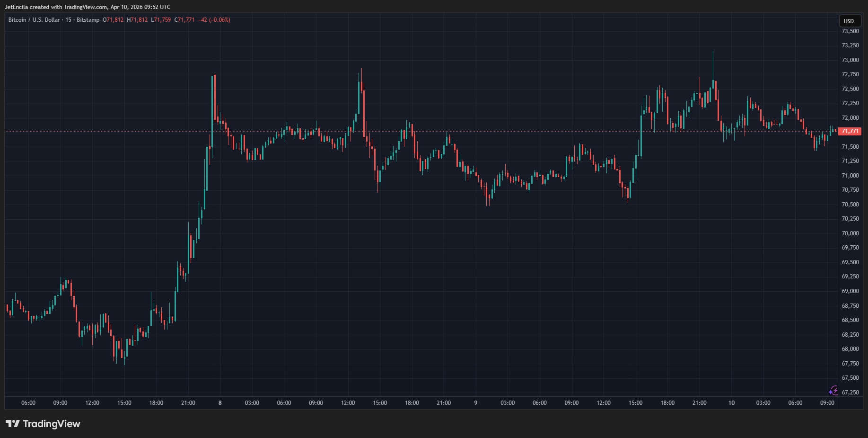
Task: Click the Bitstamp exchange name in the legend
Action: [88, 20]
